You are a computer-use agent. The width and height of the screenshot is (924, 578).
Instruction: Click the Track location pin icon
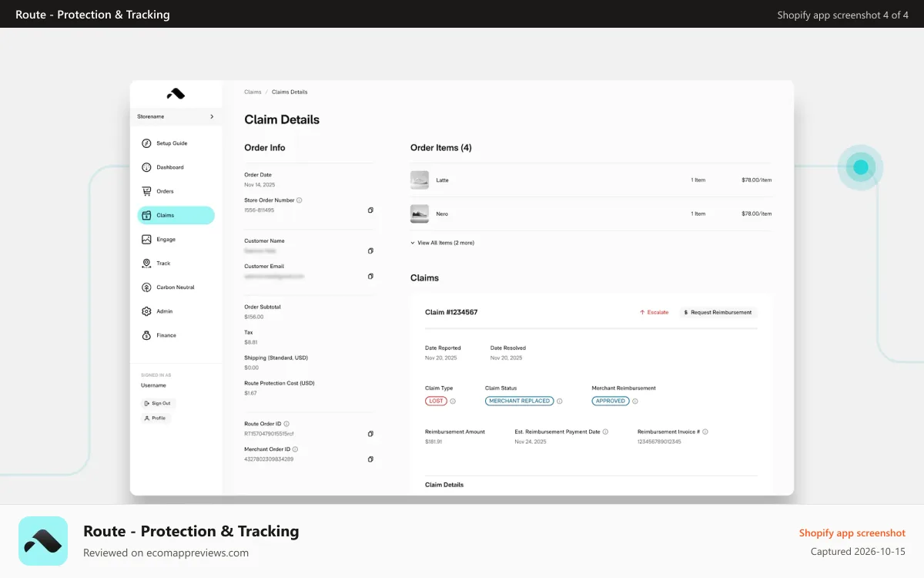click(146, 264)
